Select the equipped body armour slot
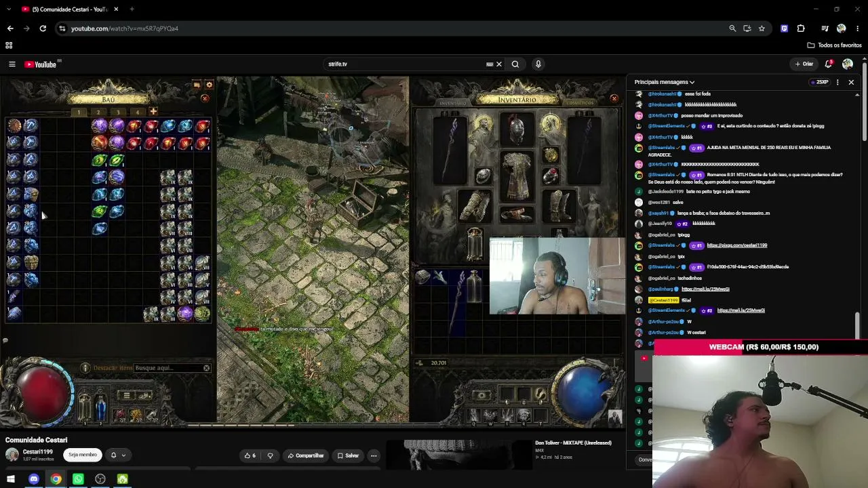The image size is (868, 488). [x=517, y=175]
